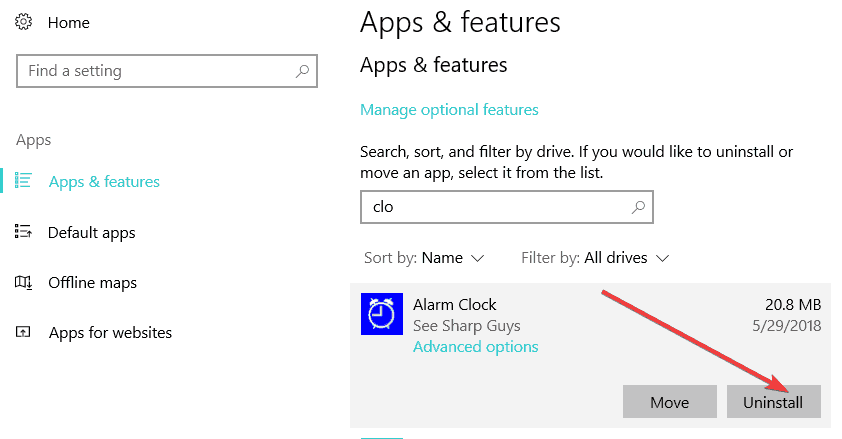The width and height of the screenshot is (842, 439).
Task: Click the Apps for websites icon
Action: point(23,332)
